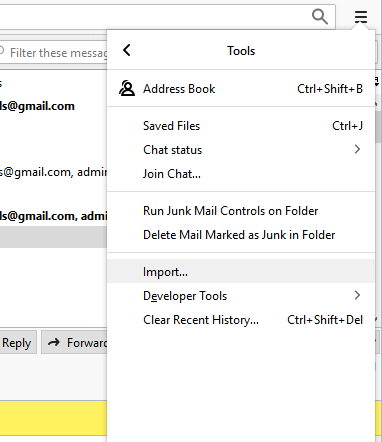Viewport: 382px width, 442px height.
Task: Focus the Filter these messages field
Action: point(53,52)
